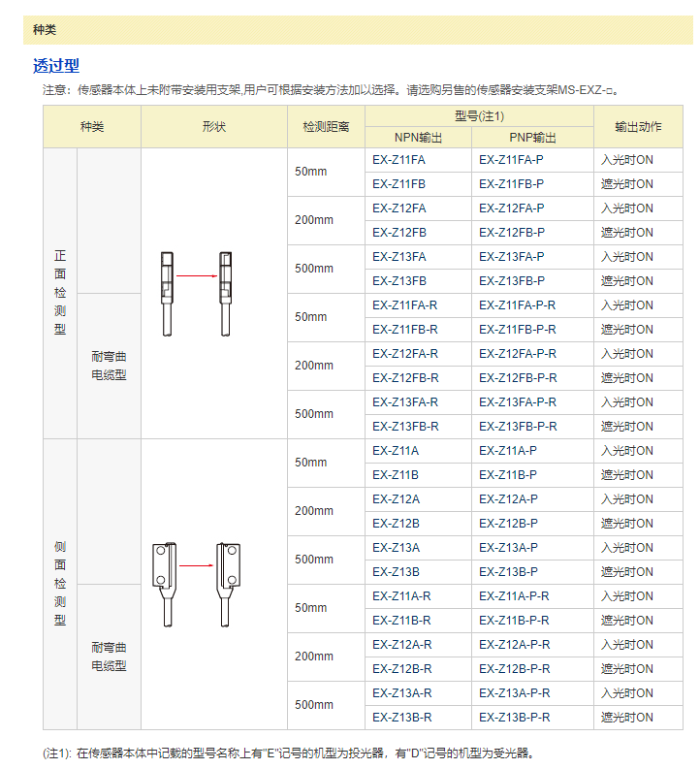The image size is (700, 769).
Task: Click model EX-Z13FB-R in the NPN column
Action: tap(405, 427)
